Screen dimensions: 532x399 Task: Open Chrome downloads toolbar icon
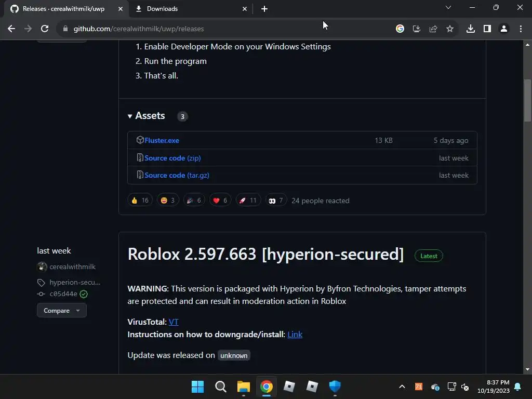pyautogui.click(x=471, y=29)
